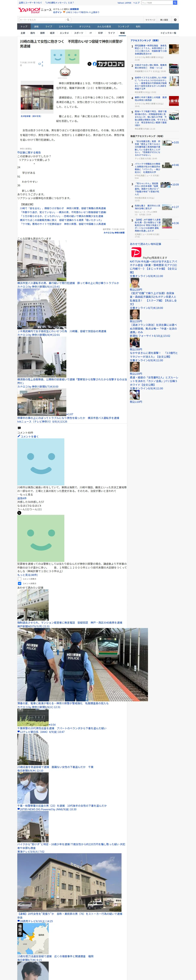The height and width of the screenshot is (980, 196).
Task: Open the みんなの意見 tab
Action: (x=104, y=27)
